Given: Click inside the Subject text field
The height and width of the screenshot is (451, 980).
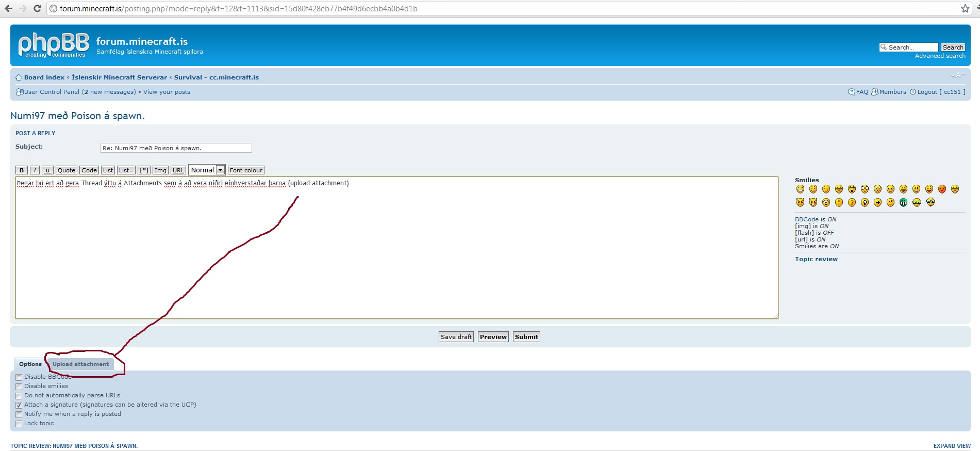Looking at the screenshot, I should point(176,148).
